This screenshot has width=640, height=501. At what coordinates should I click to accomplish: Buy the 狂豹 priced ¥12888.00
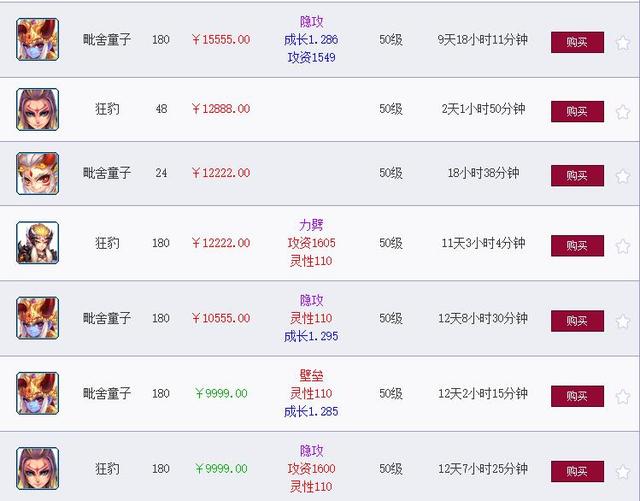(577, 111)
